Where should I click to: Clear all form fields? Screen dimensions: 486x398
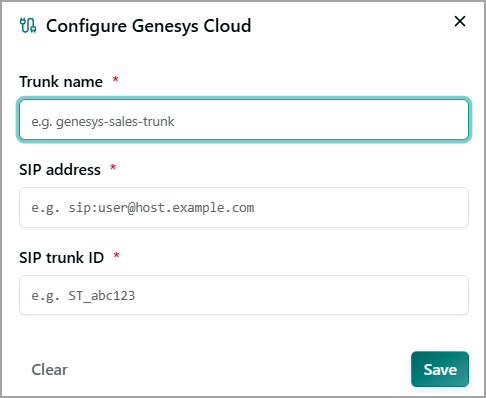[x=49, y=370]
